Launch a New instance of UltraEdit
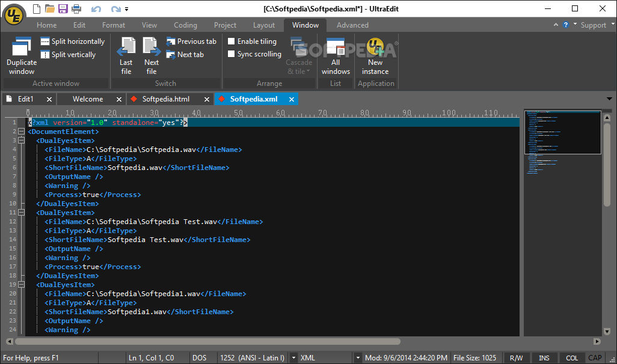The height and width of the screenshot is (364, 617). tap(375, 55)
